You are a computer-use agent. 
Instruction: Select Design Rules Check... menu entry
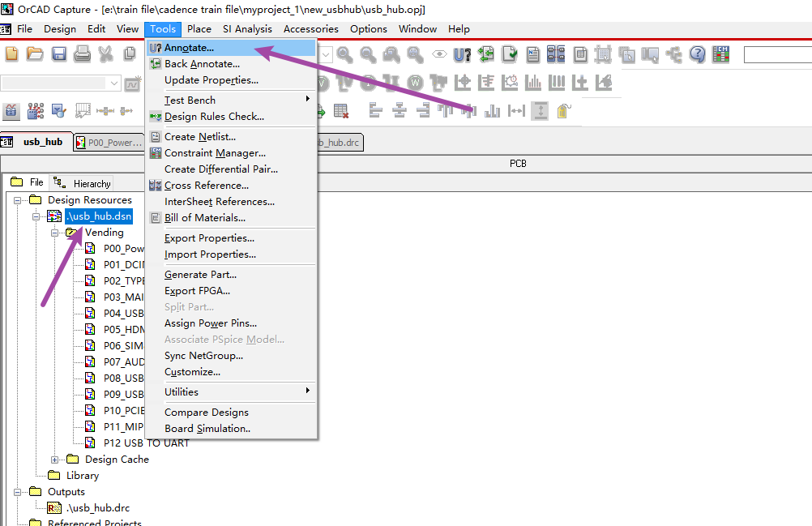[232, 117]
